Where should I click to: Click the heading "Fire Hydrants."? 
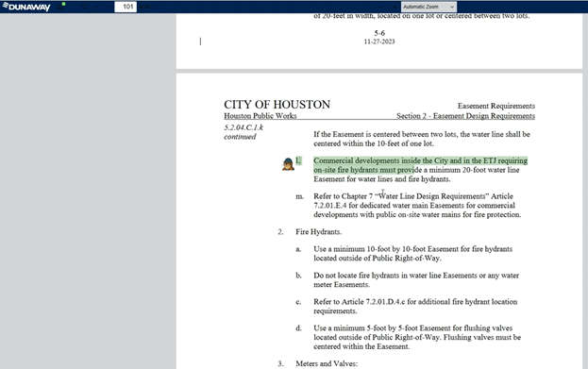[319, 232]
